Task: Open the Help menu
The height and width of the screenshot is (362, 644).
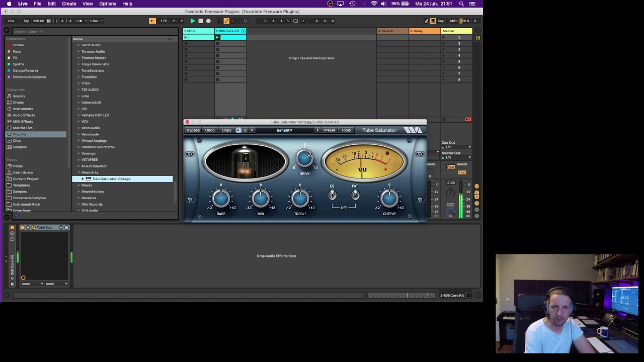Action: 127,4
